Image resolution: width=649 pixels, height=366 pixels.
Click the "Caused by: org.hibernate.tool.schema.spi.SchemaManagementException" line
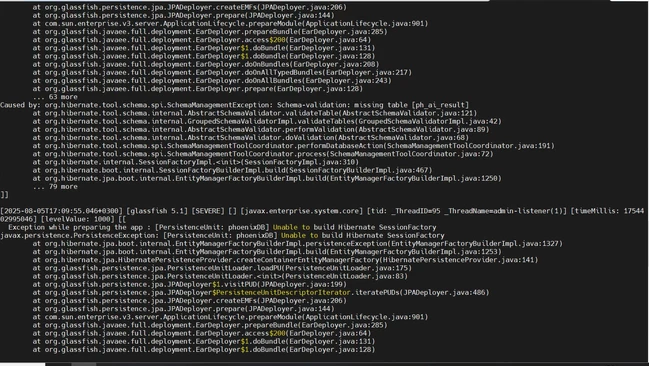(235, 105)
